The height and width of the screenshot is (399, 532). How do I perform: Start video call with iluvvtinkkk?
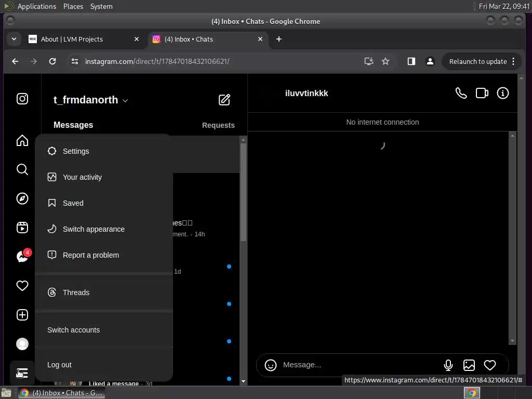pos(482,93)
